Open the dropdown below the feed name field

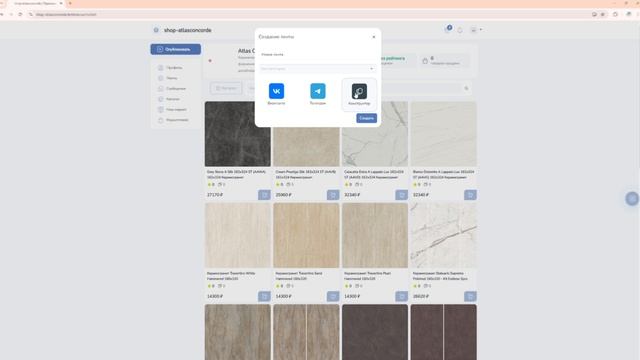point(317,69)
